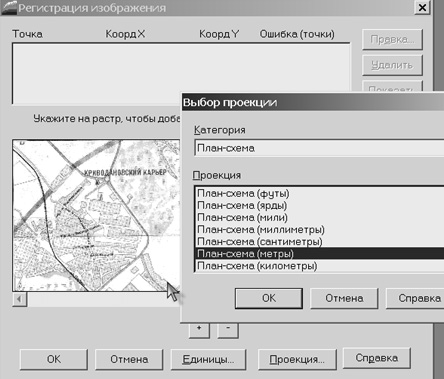The image size is (444, 379).
Task: Click OK in the Регистрация изображения window
Action: (x=54, y=359)
